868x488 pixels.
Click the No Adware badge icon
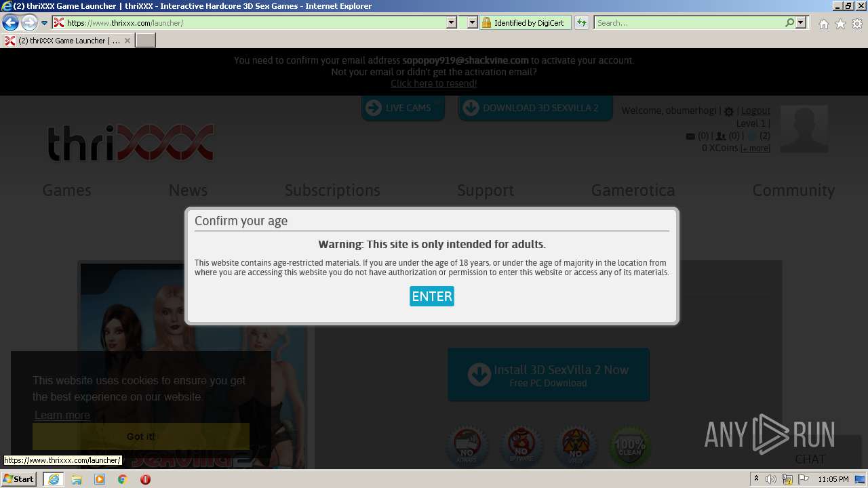tap(467, 446)
